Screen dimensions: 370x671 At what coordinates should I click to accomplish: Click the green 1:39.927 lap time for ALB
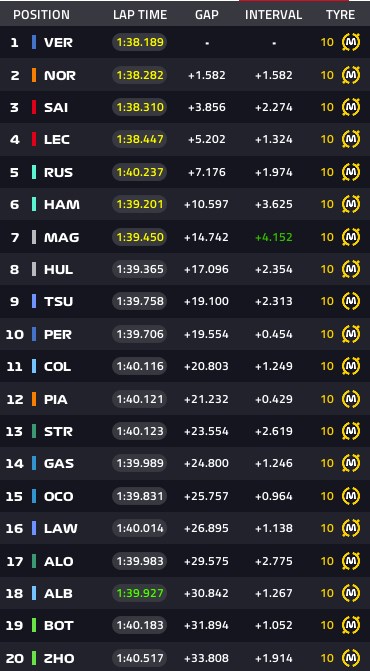click(x=139, y=593)
